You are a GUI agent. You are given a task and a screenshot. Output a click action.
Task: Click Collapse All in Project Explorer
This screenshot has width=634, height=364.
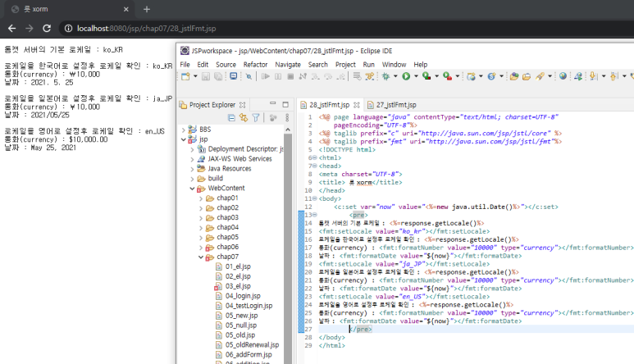(231, 118)
